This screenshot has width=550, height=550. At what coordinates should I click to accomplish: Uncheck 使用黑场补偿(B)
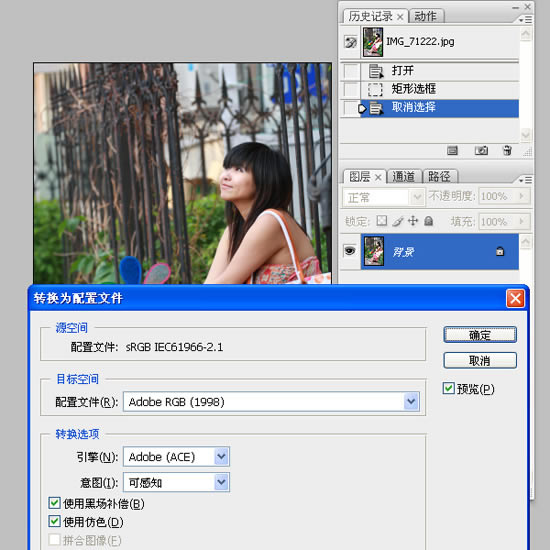[54, 503]
